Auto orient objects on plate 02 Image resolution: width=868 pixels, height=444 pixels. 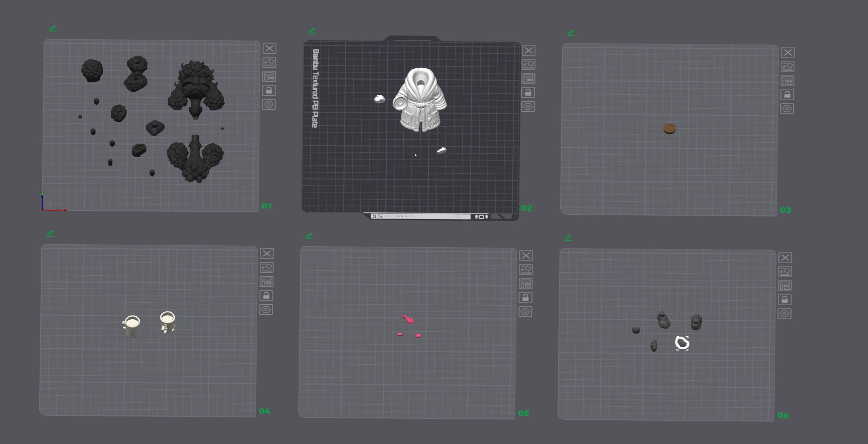coord(528,64)
